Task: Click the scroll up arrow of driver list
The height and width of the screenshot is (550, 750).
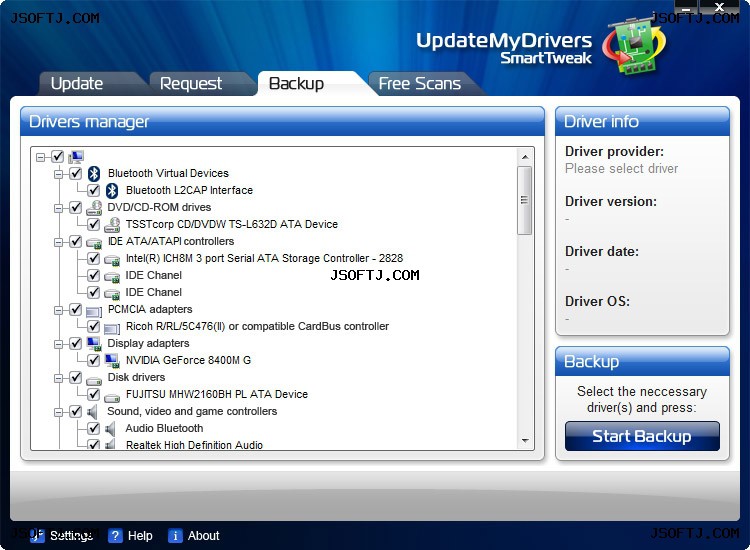Action: (x=525, y=157)
